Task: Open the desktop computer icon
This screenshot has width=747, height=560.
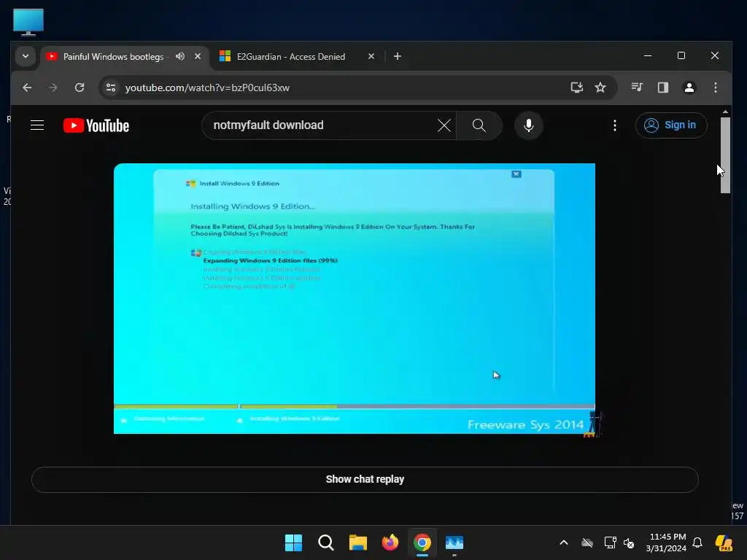Action: [28, 23]
